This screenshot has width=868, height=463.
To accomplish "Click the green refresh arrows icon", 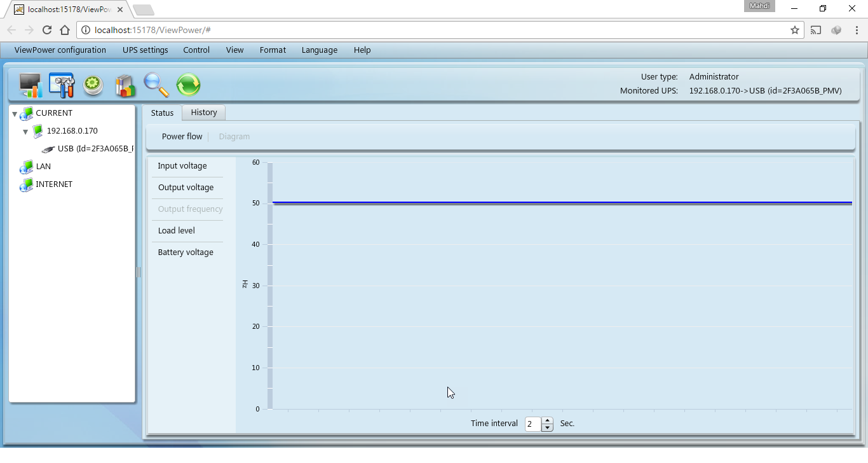I will (x=188, y=85).
